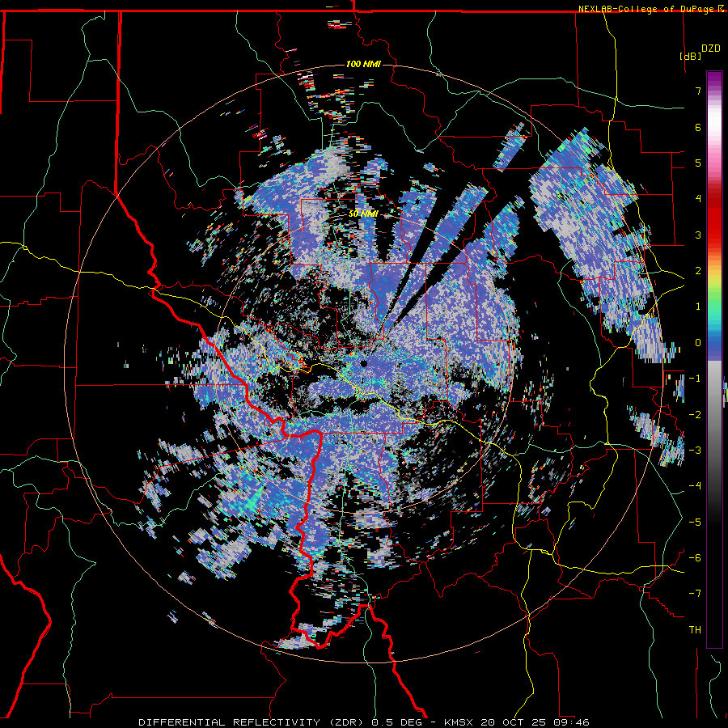
Task: Click the 2 value on the color scale
Action: (698, 271)
